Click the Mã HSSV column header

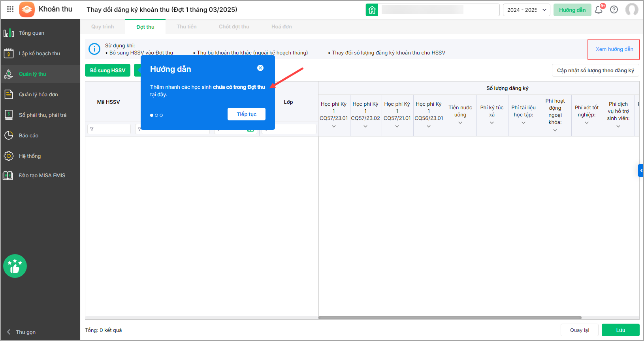(x=109, y=102)
